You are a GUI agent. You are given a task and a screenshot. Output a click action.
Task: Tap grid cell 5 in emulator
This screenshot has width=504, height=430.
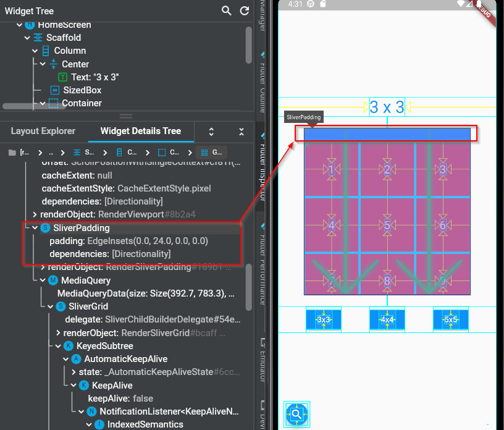coord(387,225)
